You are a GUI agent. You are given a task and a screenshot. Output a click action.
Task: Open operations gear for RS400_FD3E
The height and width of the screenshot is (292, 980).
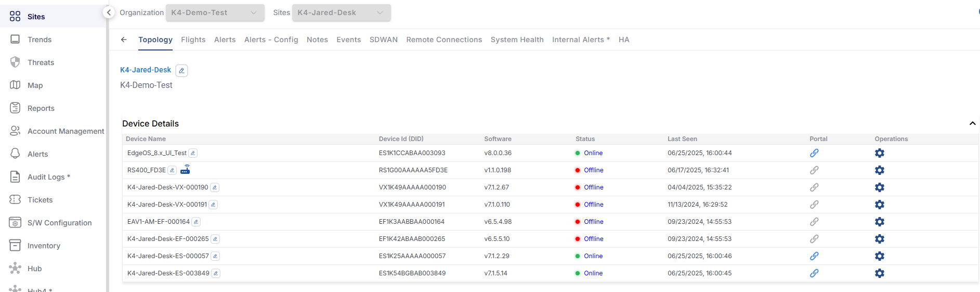click(x=879, y=170)
